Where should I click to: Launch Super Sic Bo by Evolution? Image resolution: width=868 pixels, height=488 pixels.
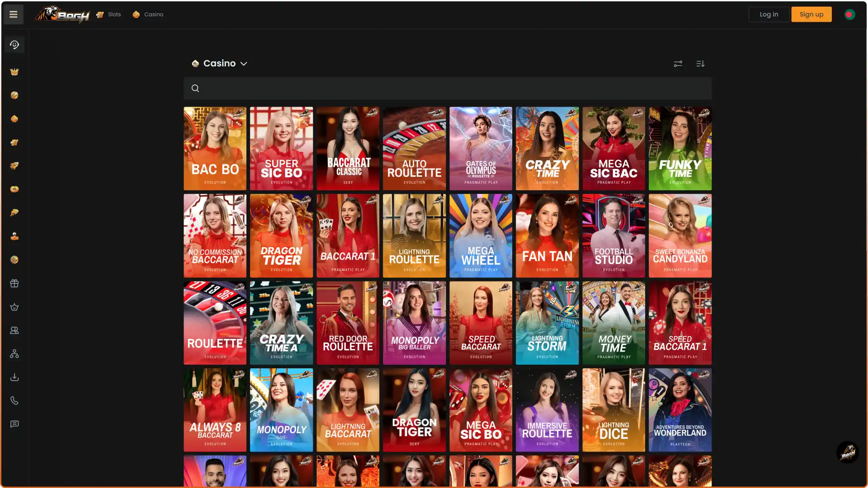tap(282, 149)
